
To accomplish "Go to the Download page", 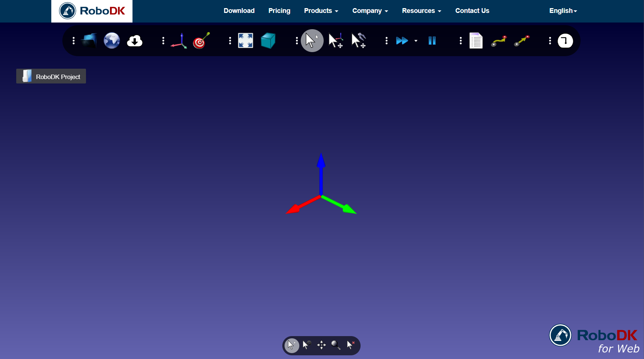I will [x=239, y=11].
